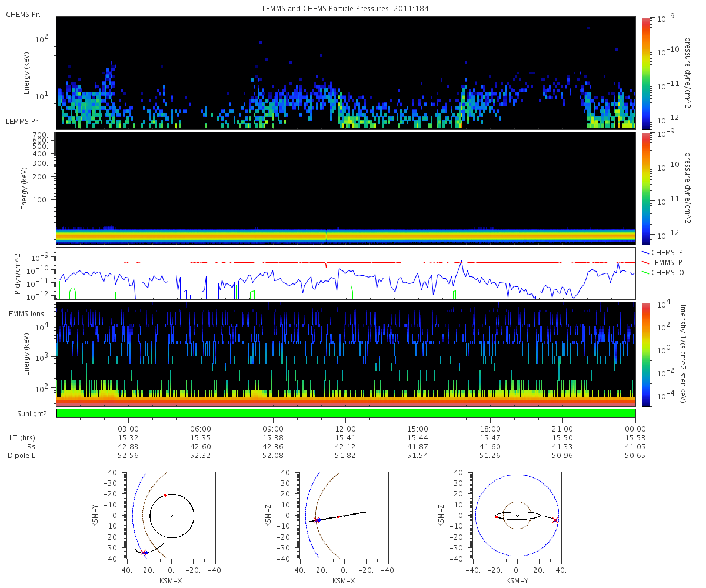The height and width of the screenshot is (588, 706).
Task: Click the LEMMS Ions spectrogram panel
Action: [346, 355]
